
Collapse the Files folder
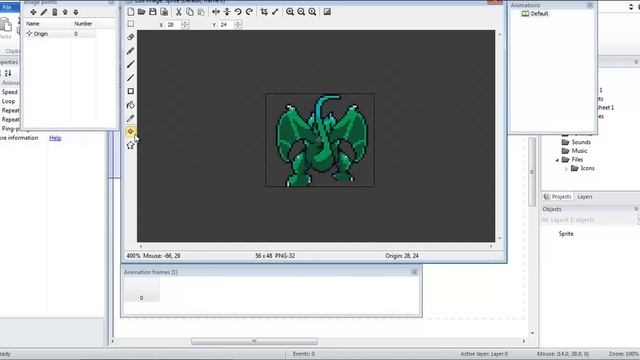pos(558,160)
